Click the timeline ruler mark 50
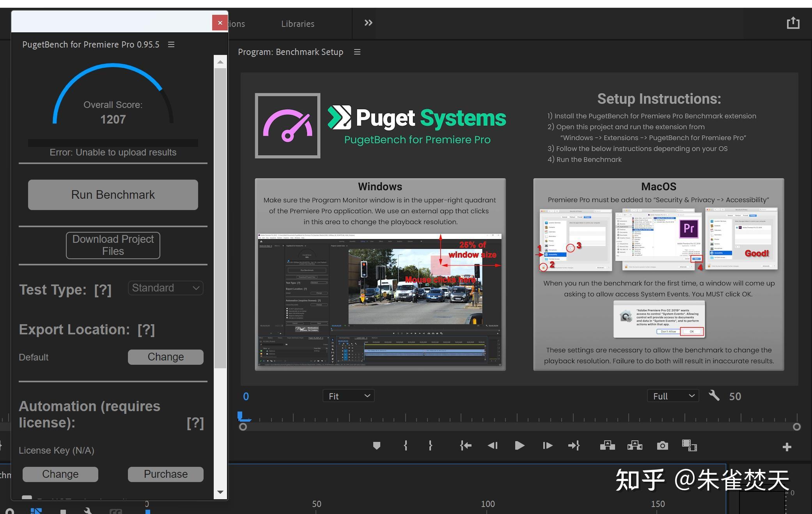The height and width of the screenshot is (514, 812). [316, 504]
